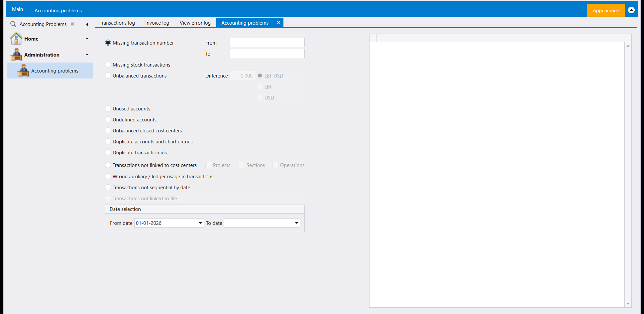Click the round collapse ribbon icon
Screen dimensions: 644x314
click(x=631, y=10)
